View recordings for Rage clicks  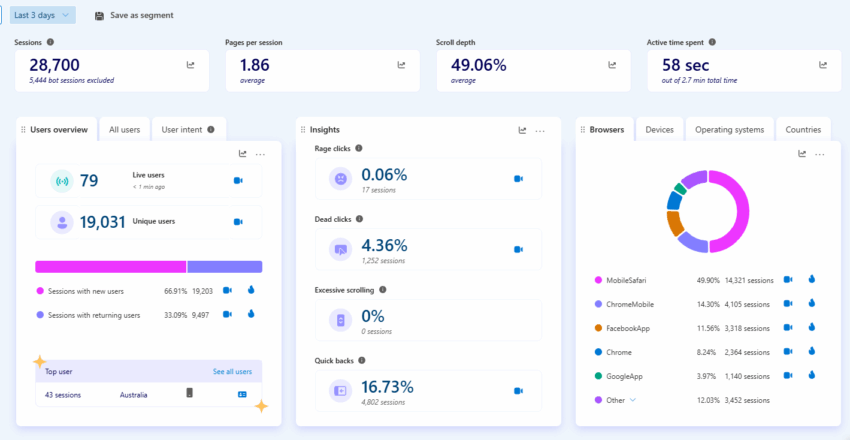tap(518, 178)
